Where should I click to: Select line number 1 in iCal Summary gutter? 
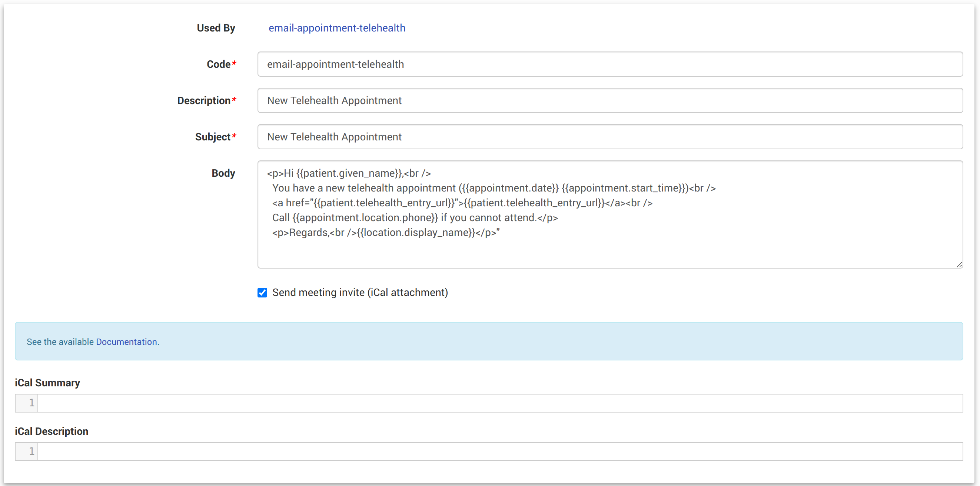[x=31, y=403]
